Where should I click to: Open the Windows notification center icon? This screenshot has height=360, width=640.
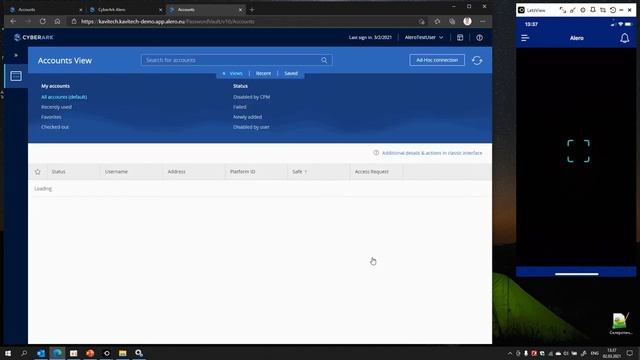[x=630, y=353]
